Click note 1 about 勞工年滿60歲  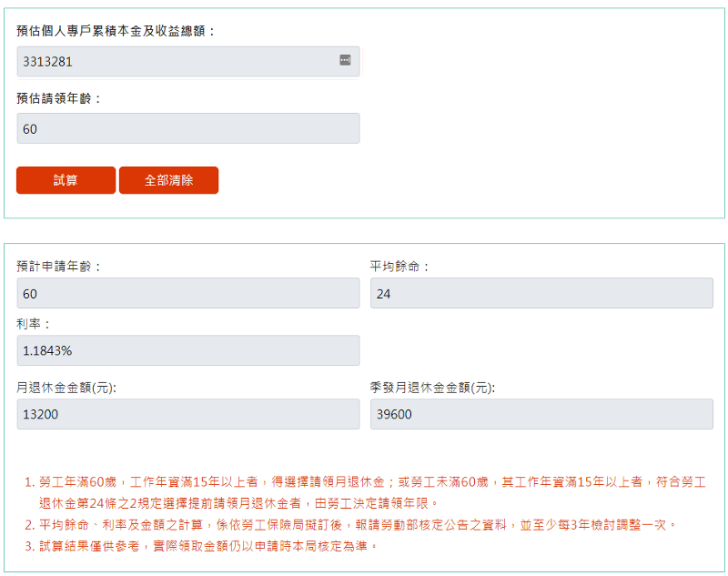coord(365,492)
